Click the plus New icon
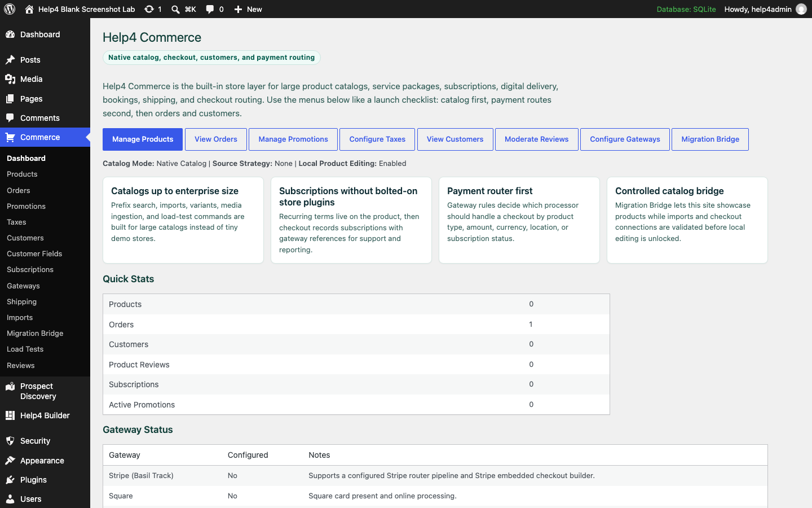Screen dimensions: 812x508 pos(238,9)
